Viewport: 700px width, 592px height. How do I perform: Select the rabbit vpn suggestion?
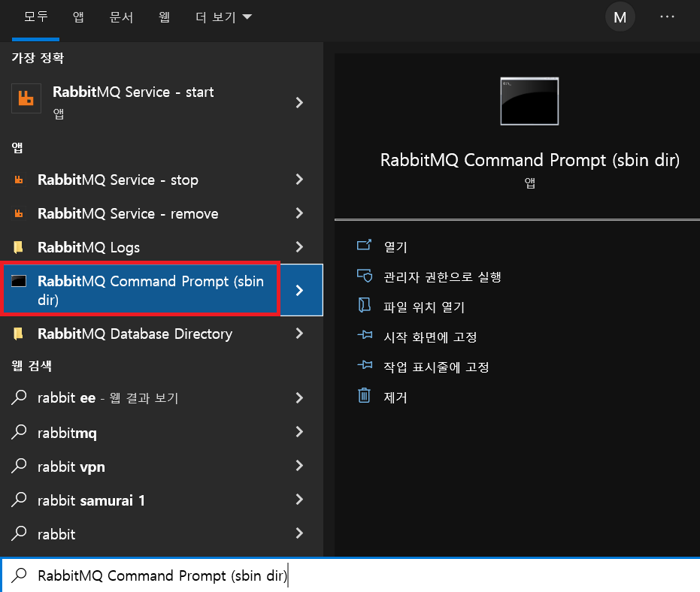(140, 467)
